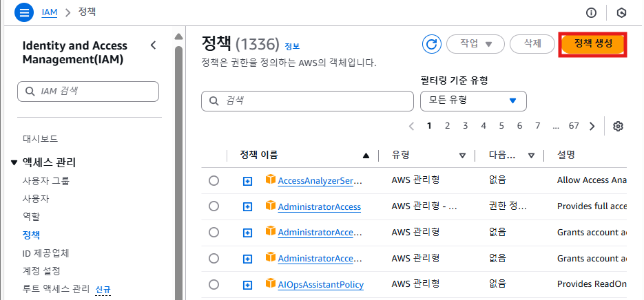
Task: Collapse the 액세스 관리 section
Action: 14,163
